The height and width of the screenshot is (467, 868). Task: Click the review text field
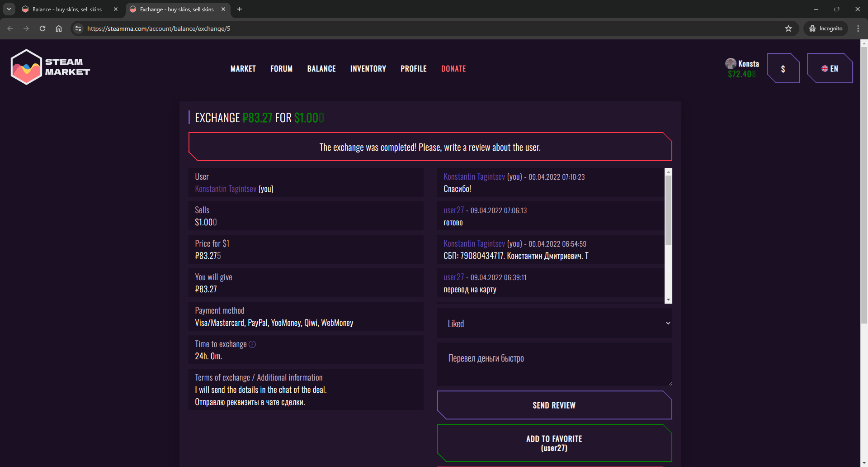coord(554,364)
